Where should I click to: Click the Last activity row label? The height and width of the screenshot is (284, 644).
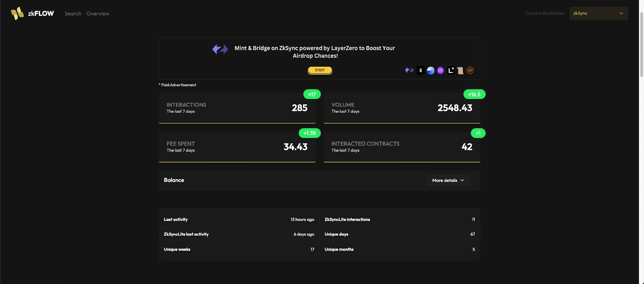coord(176,220)
